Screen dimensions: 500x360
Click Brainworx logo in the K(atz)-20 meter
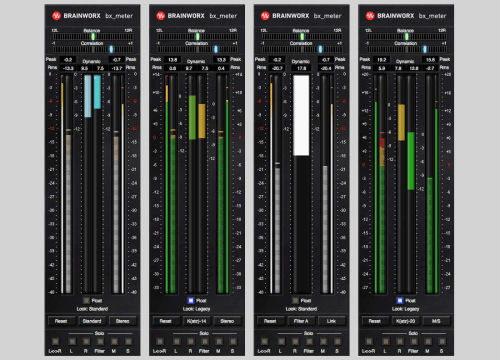370,16
